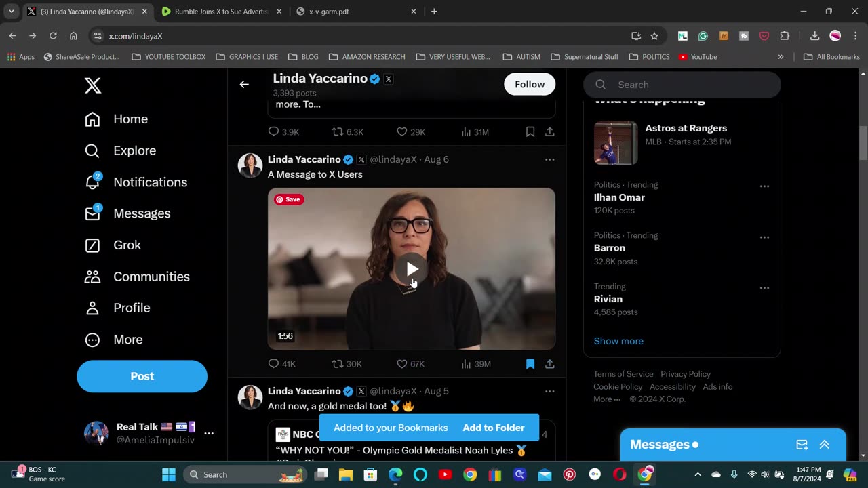Reply to the Aug 6 post (41K)
The width and height of the screenshot is (868, 488).
click(x=282, y=364)
